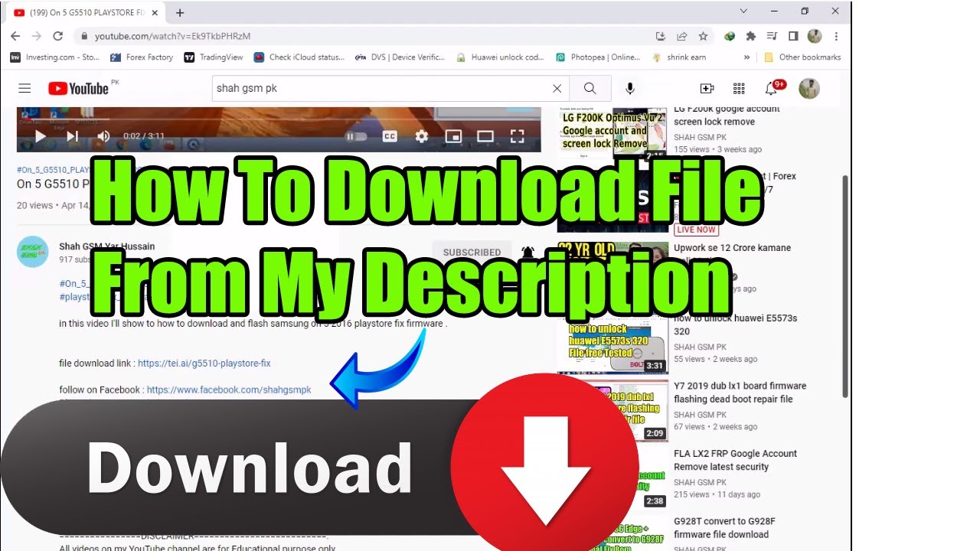
Task: Enter fullscreen mode
Action: point(518,136)
